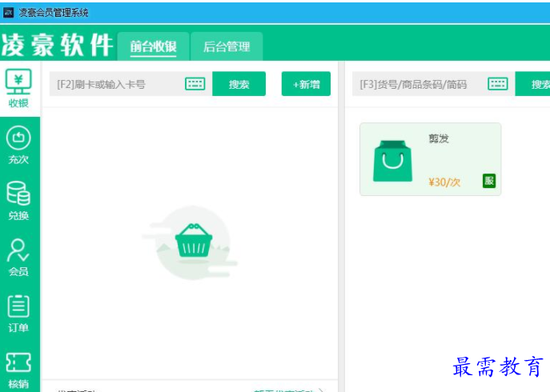This screenshot has width=550, height=392.
Task: Switch to the 前台收银 tab
Action: [x=153, y=46]
